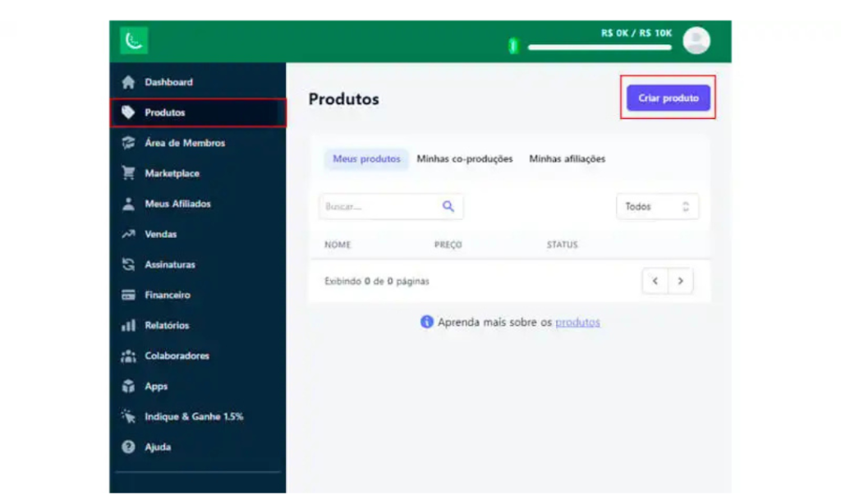
Task: Focus the Buscar search field
Action: point(378,207)
